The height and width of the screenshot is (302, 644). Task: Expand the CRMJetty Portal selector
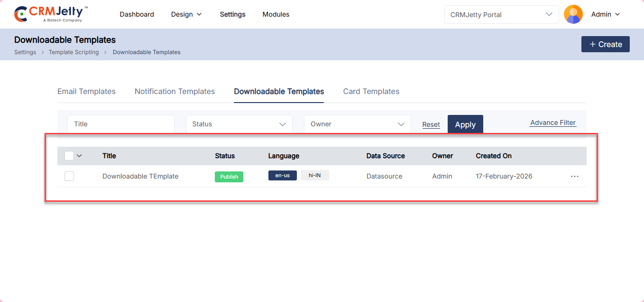click(x=501, y=14)
